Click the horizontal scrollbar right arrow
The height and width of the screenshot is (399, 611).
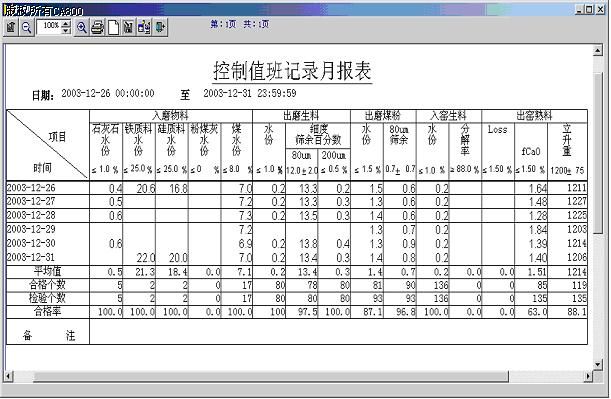588,376
